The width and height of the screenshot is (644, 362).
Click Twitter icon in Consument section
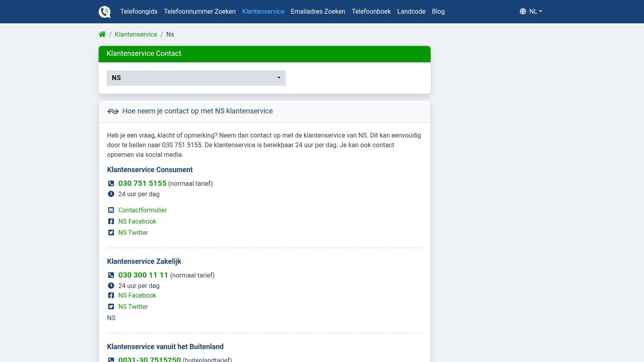pos(111,232)
